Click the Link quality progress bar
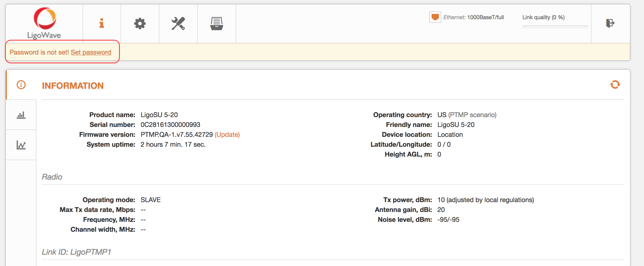The height and width of the screenshot is (266, 644). (x=555, y=27)
